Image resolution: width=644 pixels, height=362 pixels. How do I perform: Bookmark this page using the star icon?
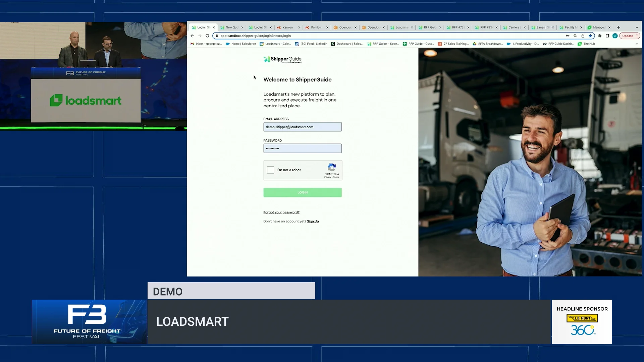point(590,36)
